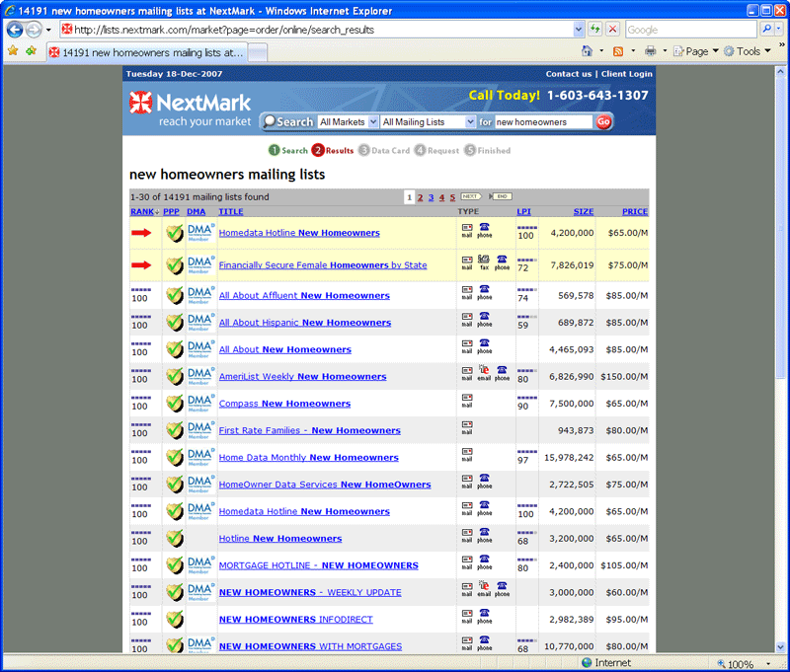Screen dimensions: 790x672
Task: Click the DMA Member logo for AmeriList Weekly
Action: [200, 376]
